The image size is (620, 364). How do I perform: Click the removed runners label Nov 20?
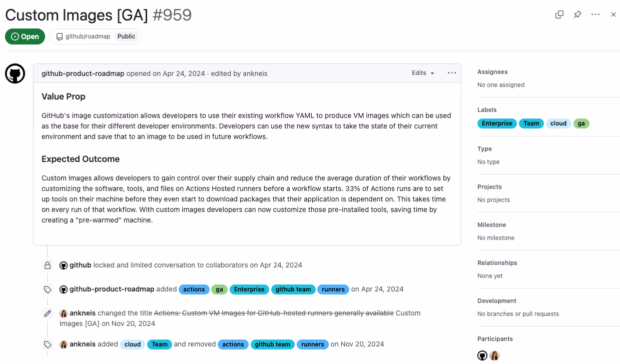(x=313, y=344)
